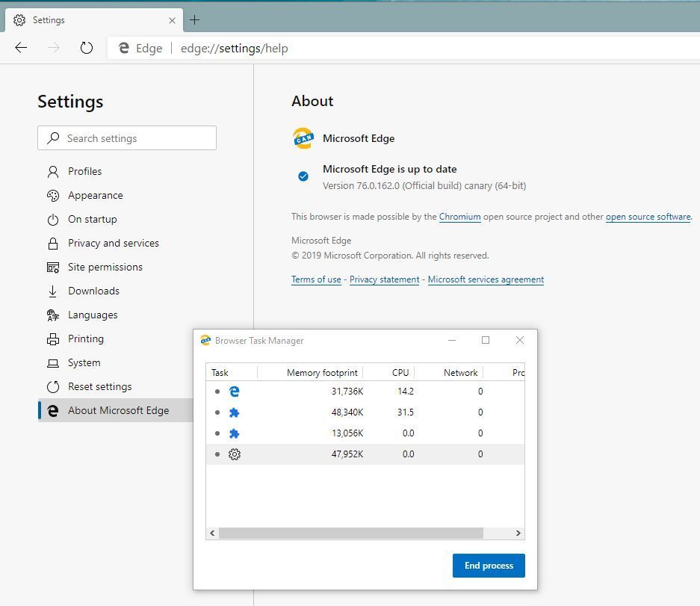Open Appearance settings

[x=96, y=195]
